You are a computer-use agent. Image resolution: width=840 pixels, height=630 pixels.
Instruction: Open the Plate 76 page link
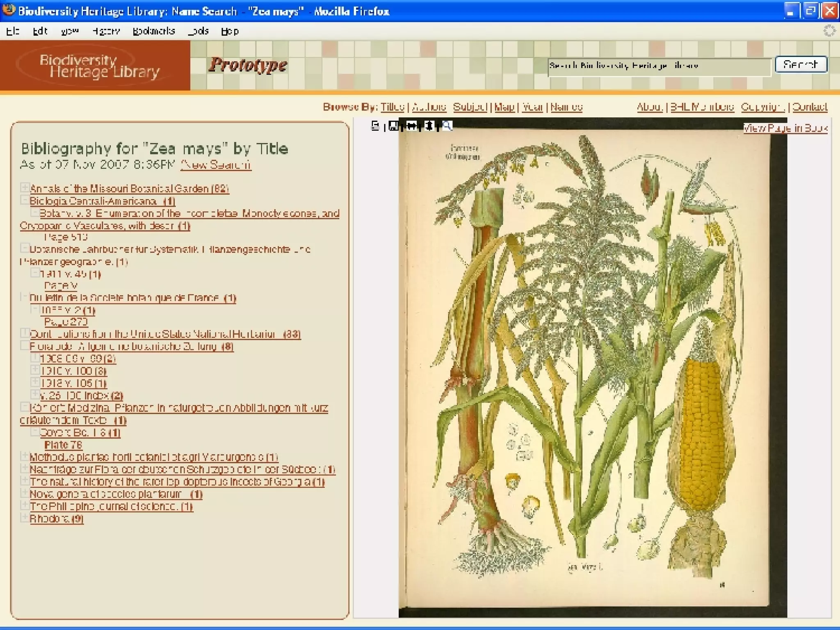pyautogui.click(x=63, y=445)
